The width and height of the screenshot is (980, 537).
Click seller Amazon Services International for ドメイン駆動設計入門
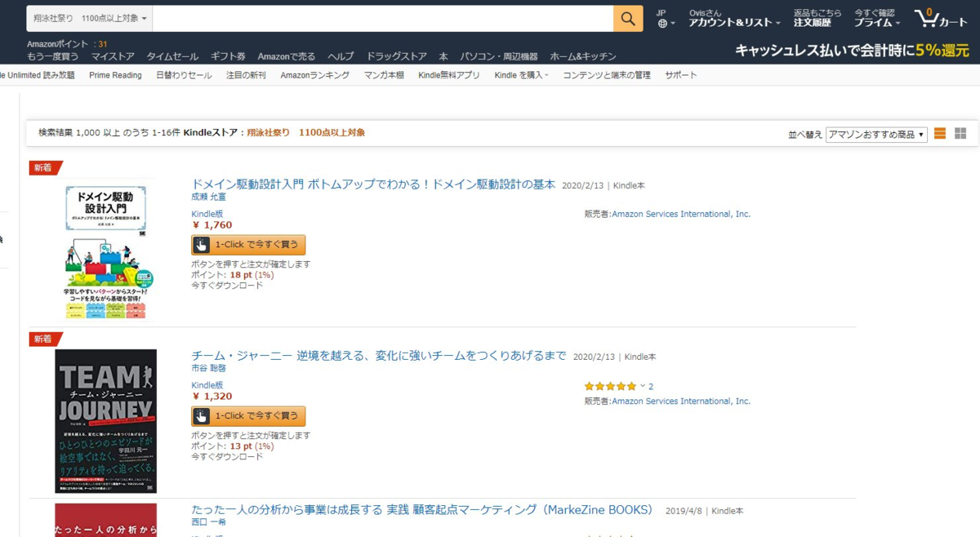(681, 214)
